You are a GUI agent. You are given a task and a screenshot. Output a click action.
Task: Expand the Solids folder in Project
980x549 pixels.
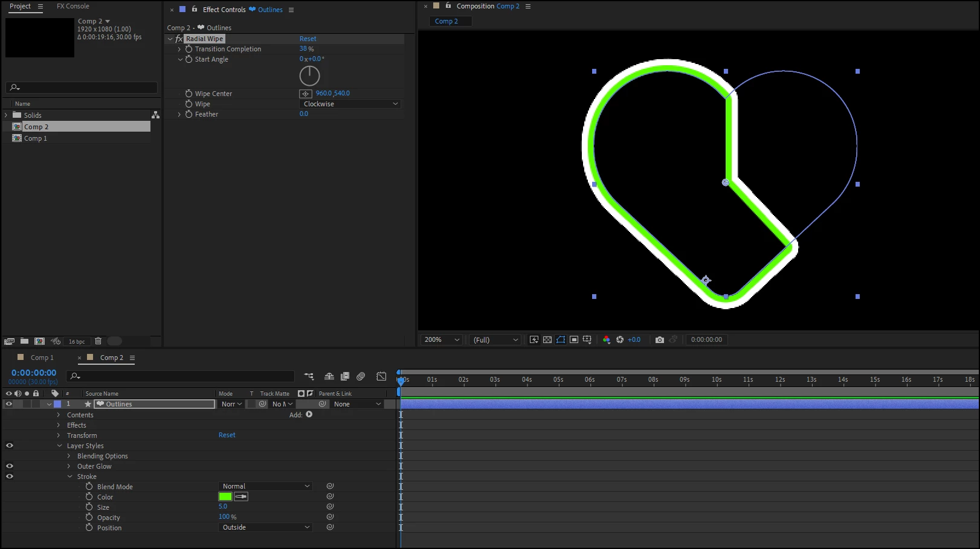(x=6, y=115)
